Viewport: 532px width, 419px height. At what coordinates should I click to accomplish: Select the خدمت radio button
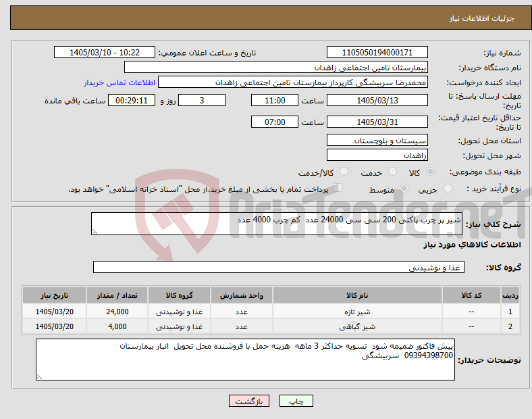click(x=392, y=172)
